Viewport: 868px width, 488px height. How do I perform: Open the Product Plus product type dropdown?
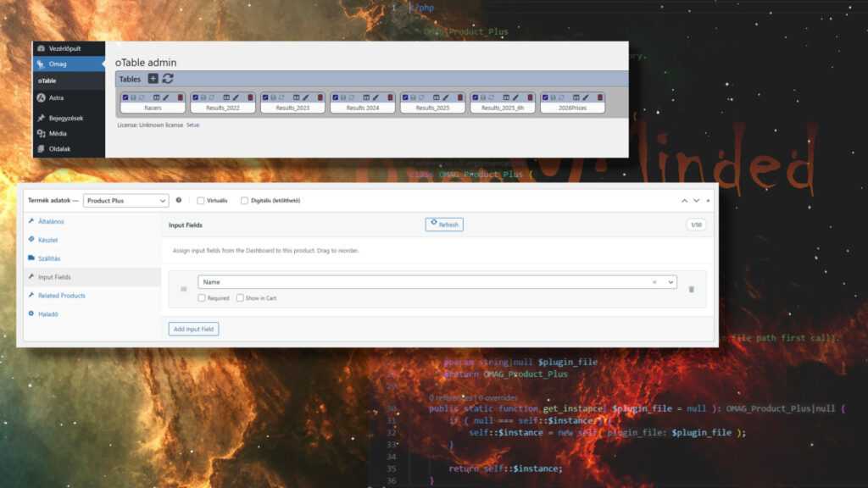click(x=125, y=201)
